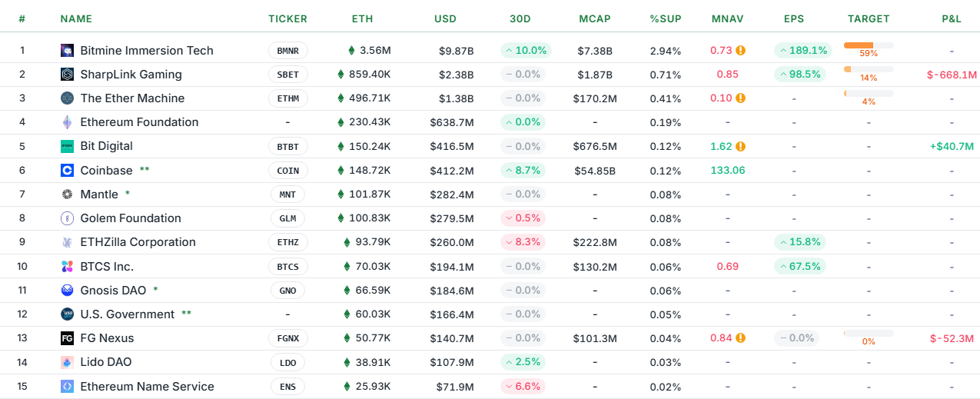Sort by the 30D column header

pyautogui.click(x=522, y=18)
